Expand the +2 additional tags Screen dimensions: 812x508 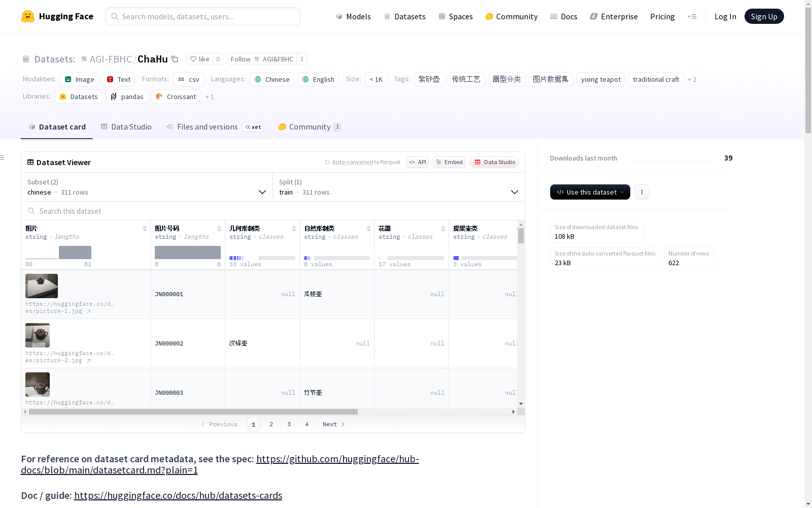[692, 80]
